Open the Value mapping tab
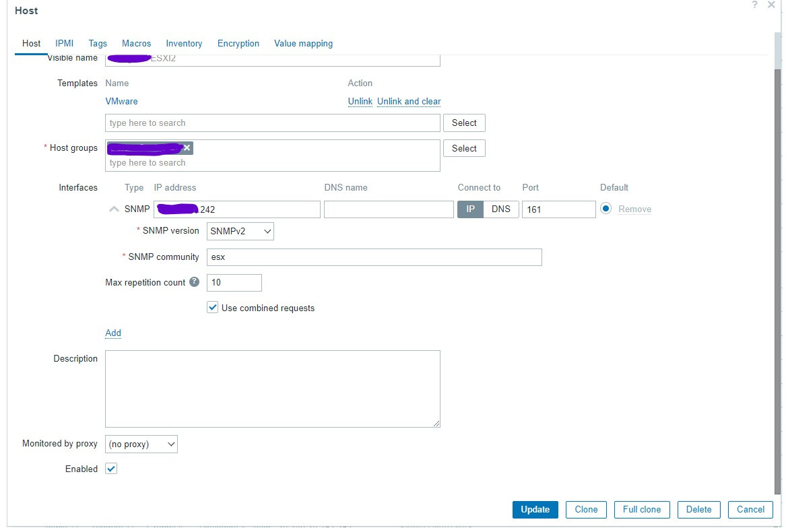Viewport: 786px width, 532px height. point(303,44)
